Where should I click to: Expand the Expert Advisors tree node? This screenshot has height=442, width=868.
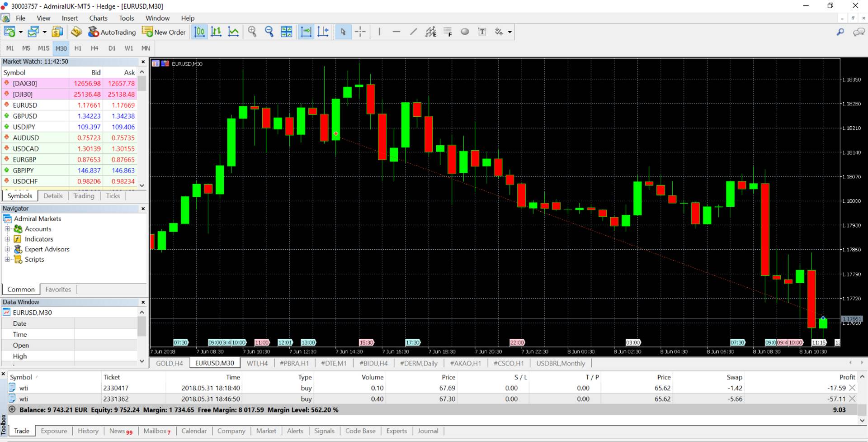[x=7, y=249]
